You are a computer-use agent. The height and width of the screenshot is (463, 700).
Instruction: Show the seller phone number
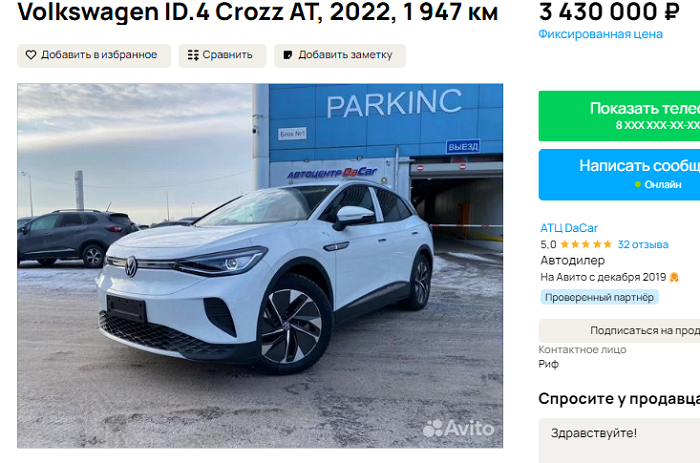619,116
